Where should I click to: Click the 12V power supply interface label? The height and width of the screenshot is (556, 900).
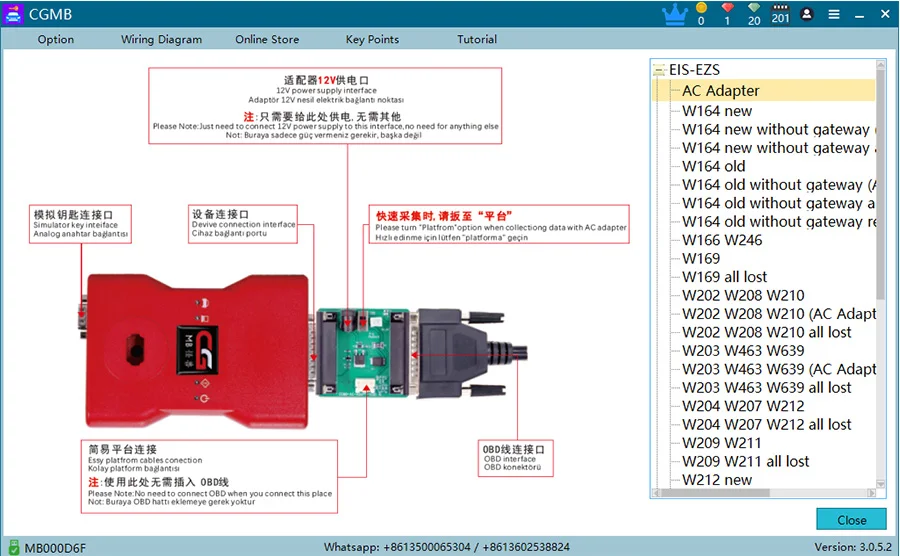325,106
